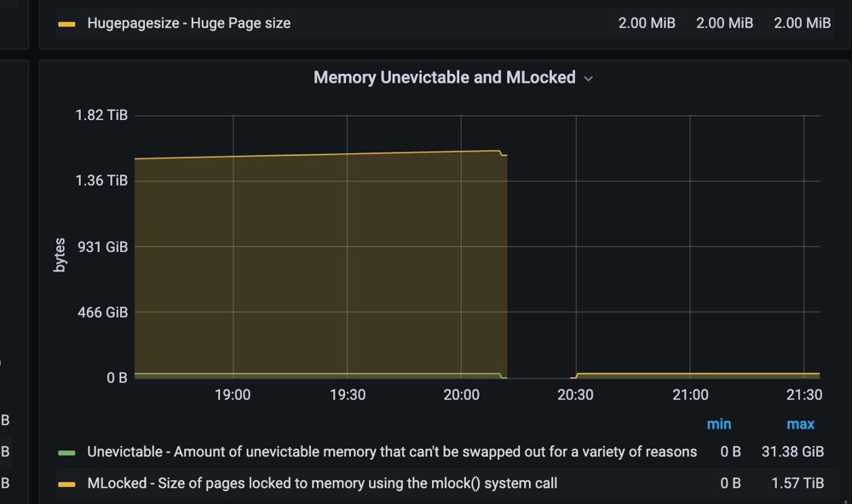Click the yellow MLocked color swatch
This screenshot has width=852, height=504.
tap(66, 484)
